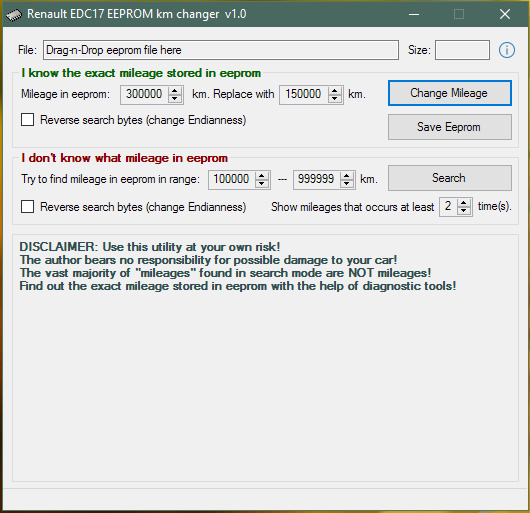This screenshot has width=530, height=513.
Task: Start the mileage Search
Action: pos(450,178)
